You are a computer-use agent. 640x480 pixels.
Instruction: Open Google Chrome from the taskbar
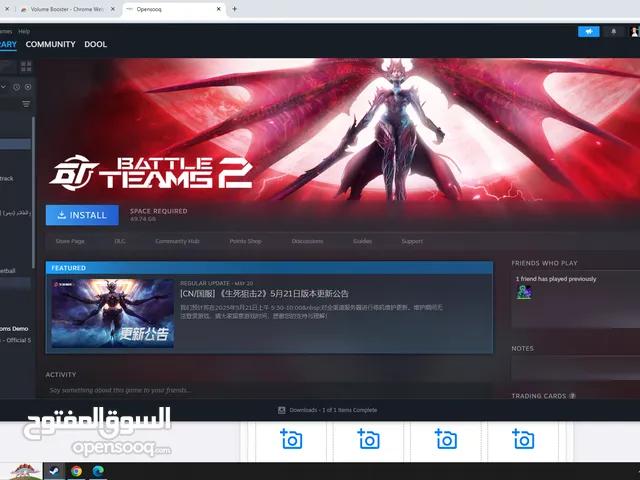tap(76, 471)
